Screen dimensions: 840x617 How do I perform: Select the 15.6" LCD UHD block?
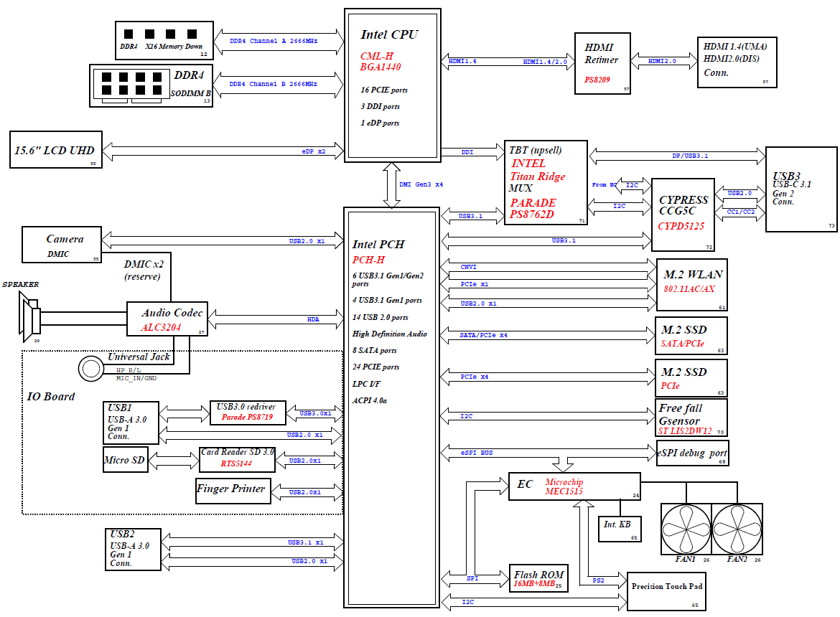point(57,150)
